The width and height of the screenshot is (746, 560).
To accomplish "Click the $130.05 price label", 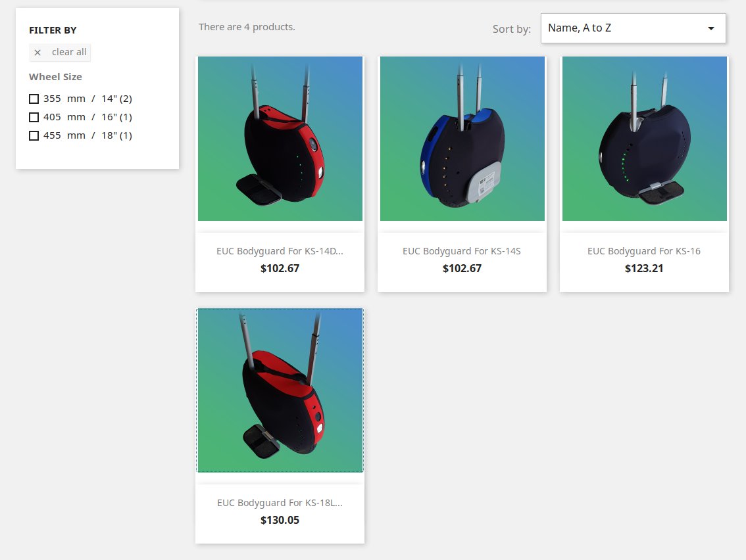I will coord(280,520).
